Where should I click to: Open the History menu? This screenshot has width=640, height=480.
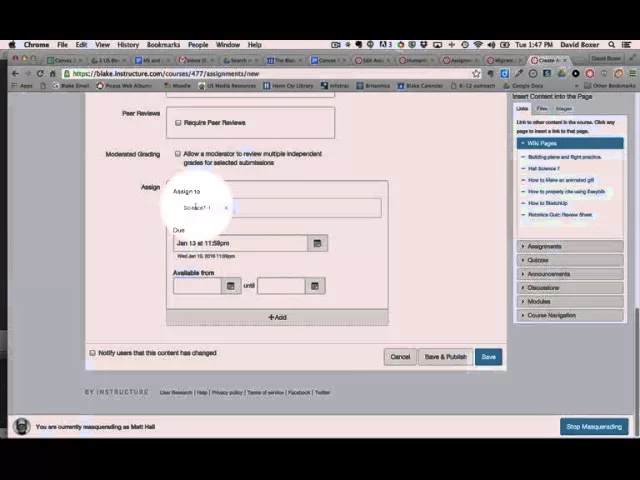(128, 45)
